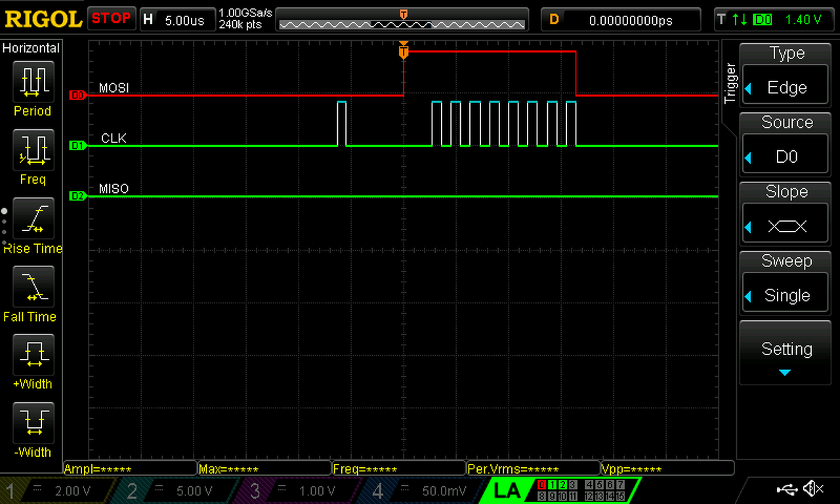The height and width of the screenshot is (504, 840).
Task: Click the LA digital channel number grid
Action: coord(581,490)
